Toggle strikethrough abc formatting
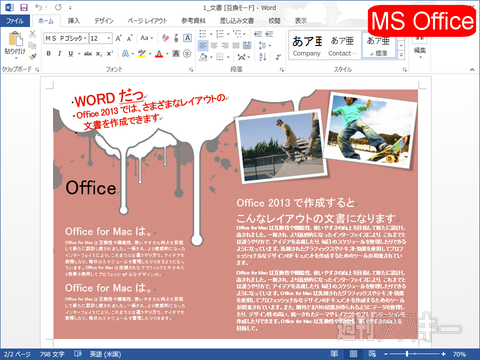This screenshot has height=360, width=480. (88, 54)
